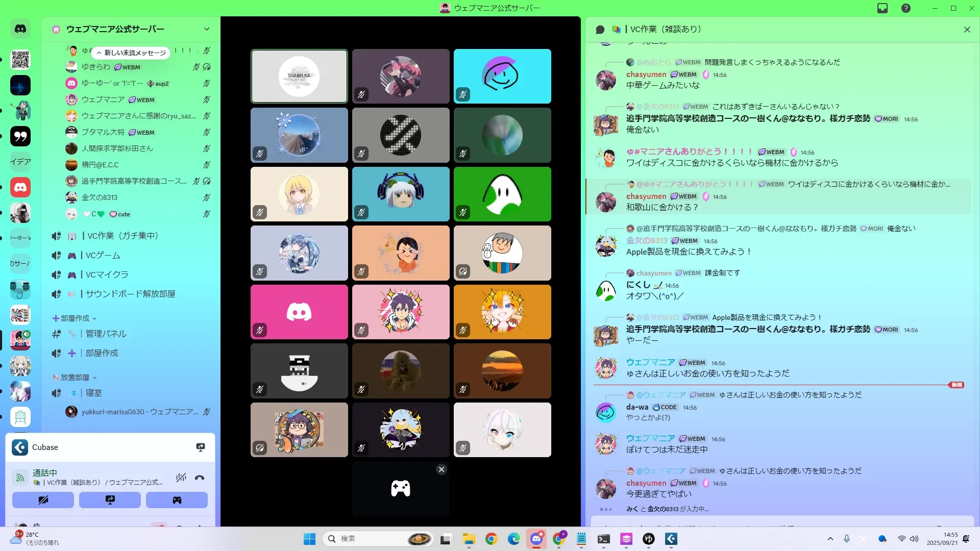Open the threads icon in chat header

(600, 30)
